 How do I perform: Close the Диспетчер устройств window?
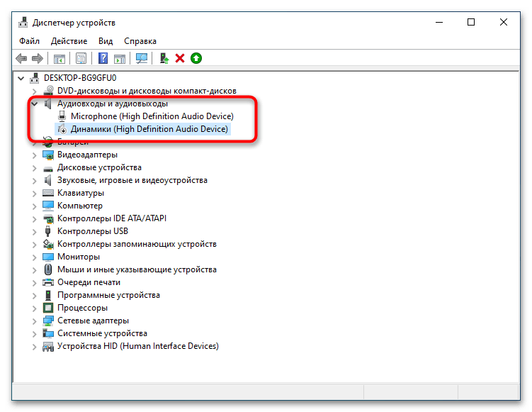tap(504, 23)
